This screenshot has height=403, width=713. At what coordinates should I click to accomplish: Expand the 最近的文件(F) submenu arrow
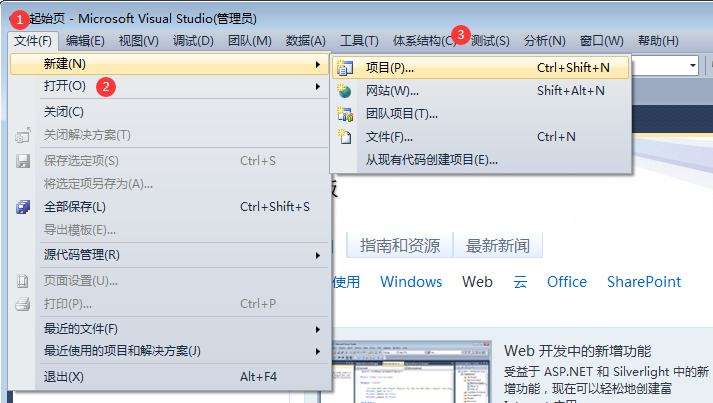pos(317,329)
